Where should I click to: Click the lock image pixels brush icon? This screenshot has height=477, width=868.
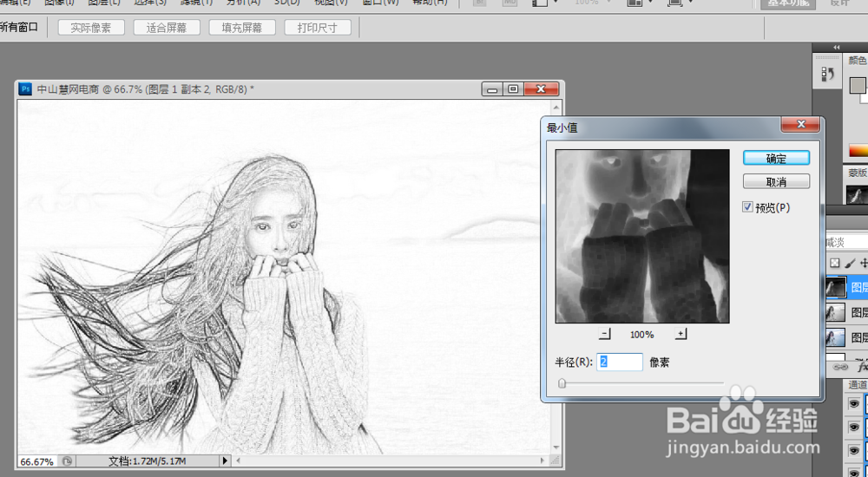pyautogui.click(x=849, y=264)
